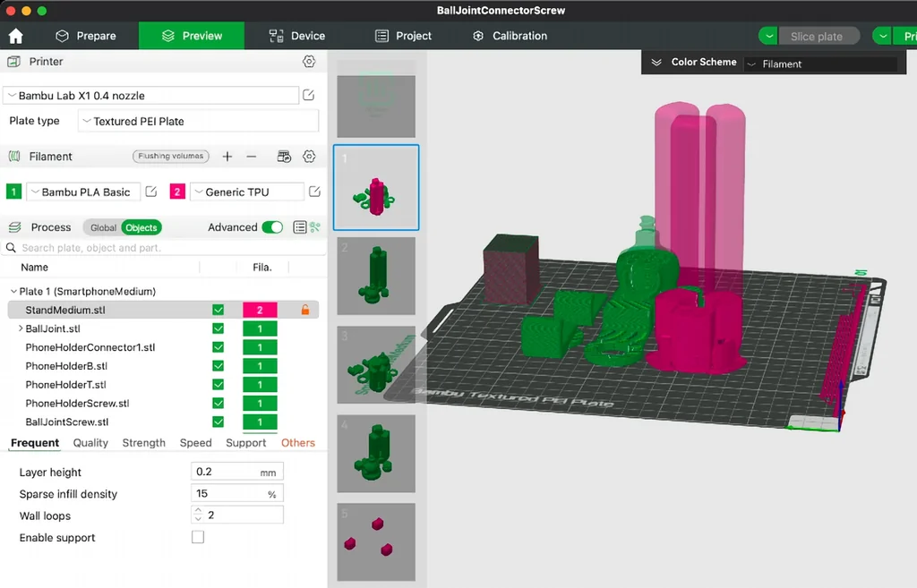Open the Generic TPU filament dropdown
Viewport: 917px width, 588px height.
tap(247, 192)
